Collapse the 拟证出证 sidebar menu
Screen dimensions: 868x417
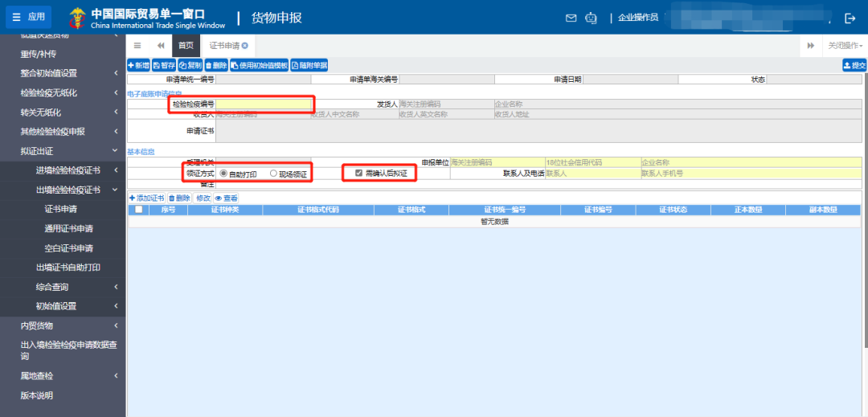coord(63,151)
